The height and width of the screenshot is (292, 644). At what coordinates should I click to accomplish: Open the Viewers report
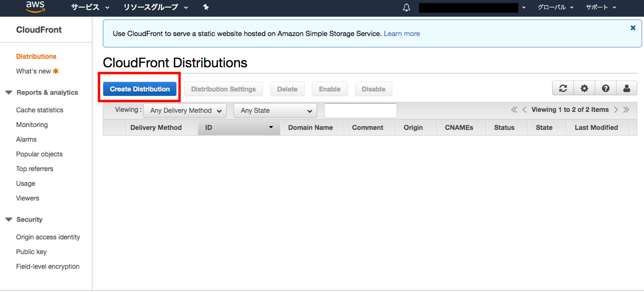click(27, 198)
